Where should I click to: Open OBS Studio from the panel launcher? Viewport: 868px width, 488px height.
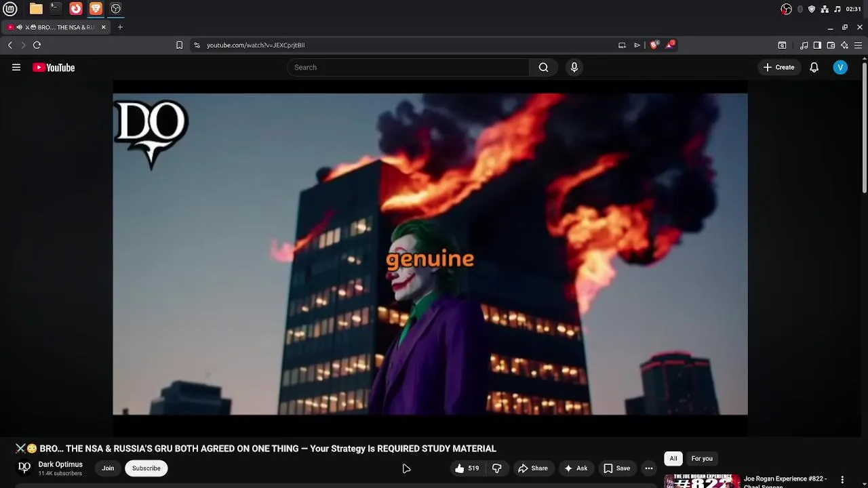[x=116, y=9]
